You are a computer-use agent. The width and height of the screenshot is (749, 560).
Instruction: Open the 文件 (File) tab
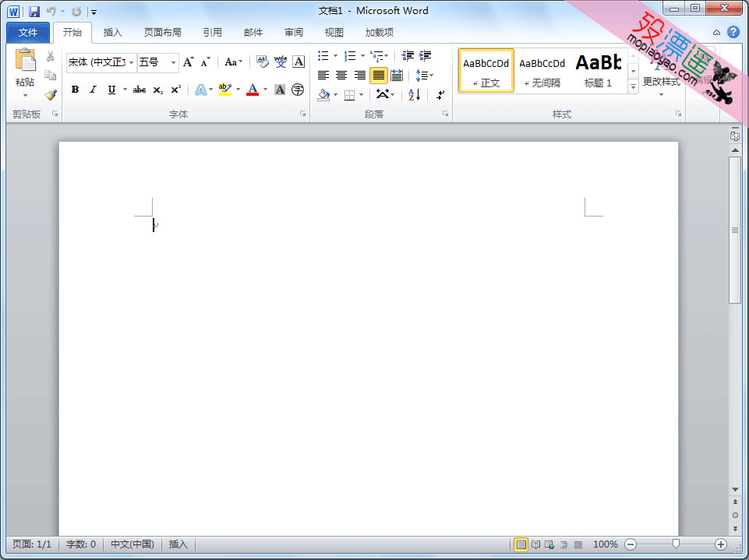point(28,33)
